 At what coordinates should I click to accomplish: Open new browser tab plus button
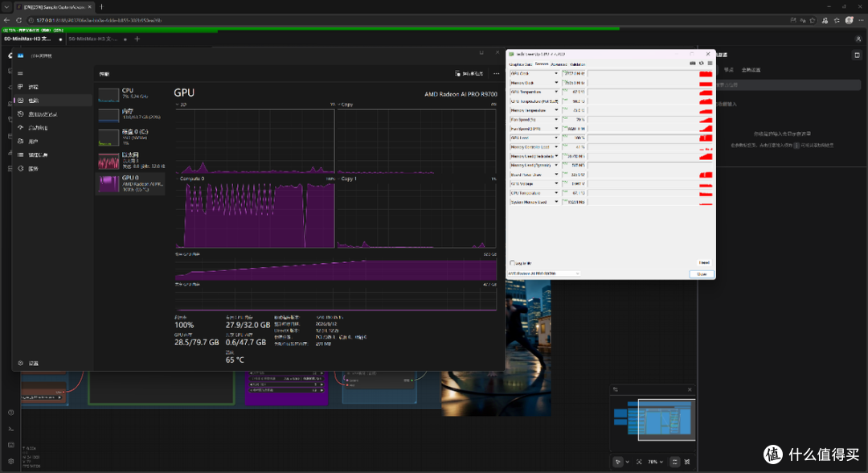coord(101,6)
